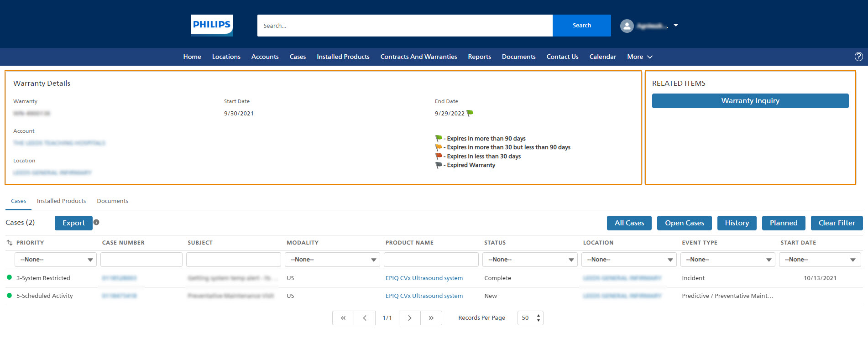
Task: Go to next page arrow
Action: pos(409,318)
